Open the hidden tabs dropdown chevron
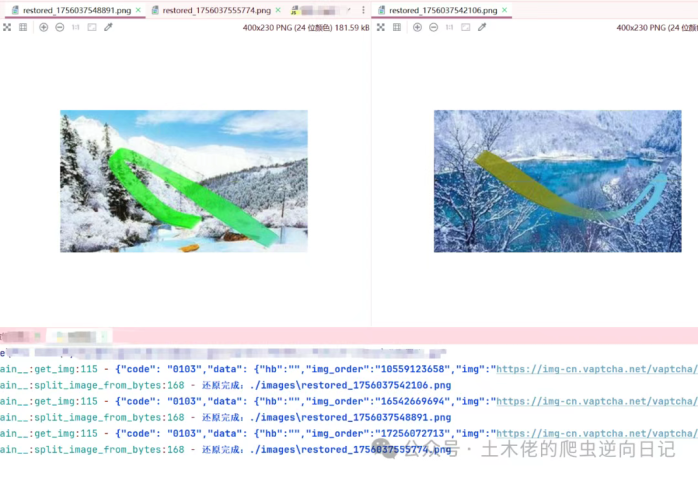 tap(346, 10)
